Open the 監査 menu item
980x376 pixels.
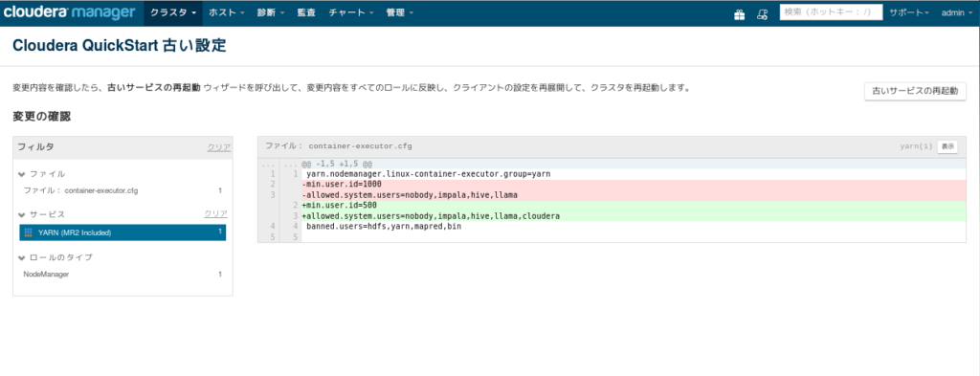(x=306, y=12)
